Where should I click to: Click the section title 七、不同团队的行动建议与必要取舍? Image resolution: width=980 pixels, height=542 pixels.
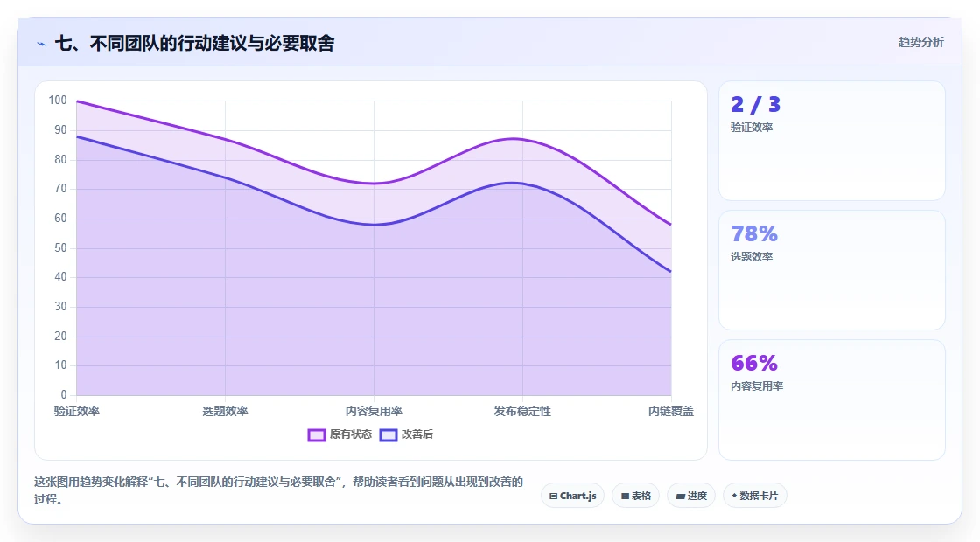click(194, 43)
